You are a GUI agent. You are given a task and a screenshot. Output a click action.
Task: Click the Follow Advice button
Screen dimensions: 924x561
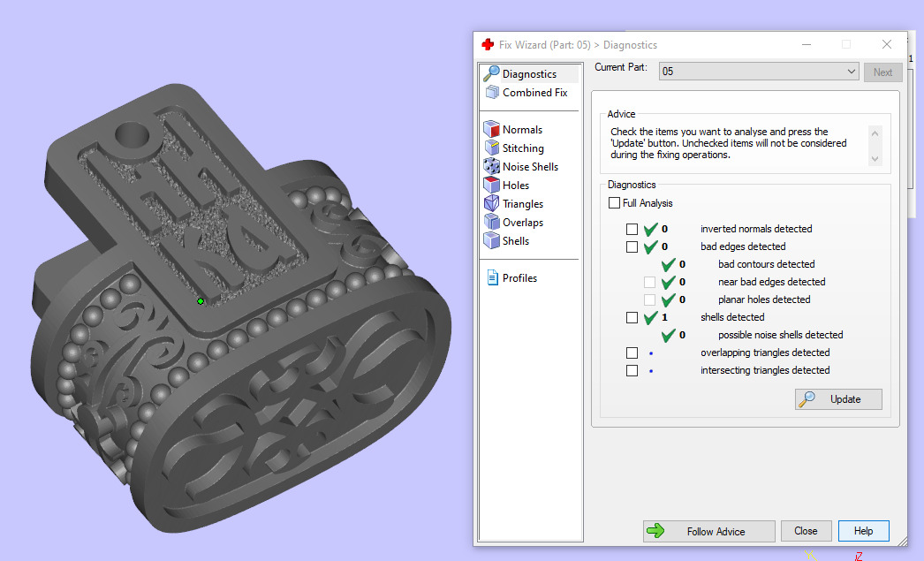(708, 531)
